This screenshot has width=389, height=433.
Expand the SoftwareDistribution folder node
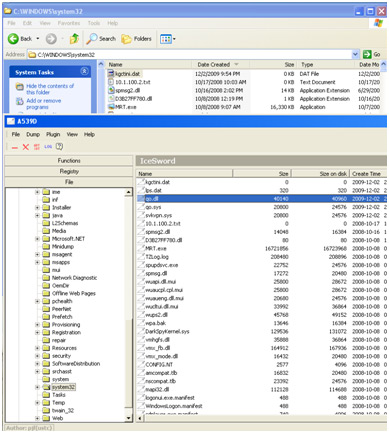(x=38, y=364)
